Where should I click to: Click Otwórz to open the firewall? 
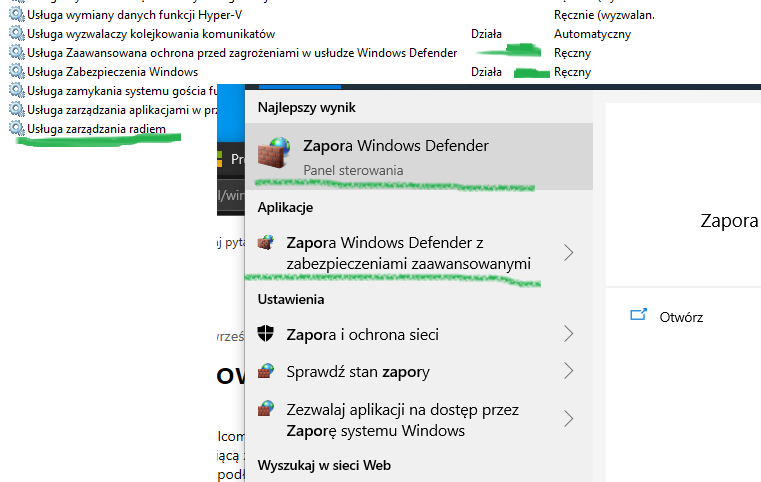681,317
